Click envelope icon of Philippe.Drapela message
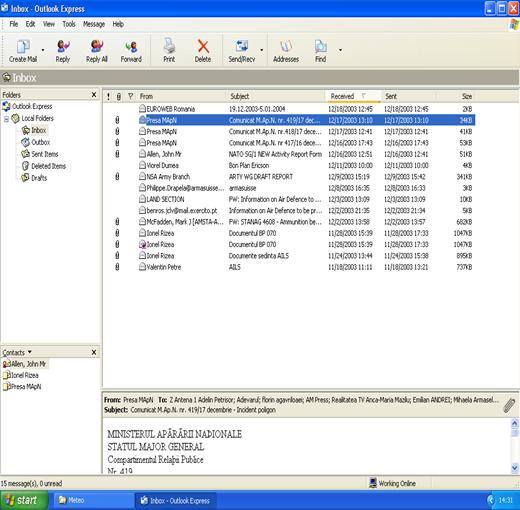520x510 pixels. (x=142, y=188)
